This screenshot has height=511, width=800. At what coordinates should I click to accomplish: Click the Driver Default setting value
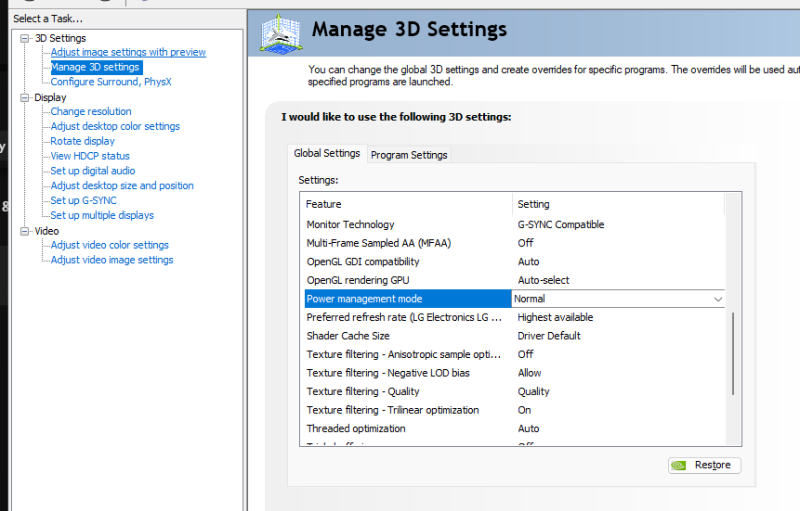(549, 336)
